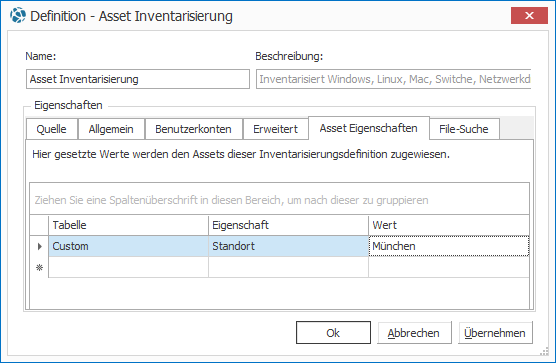The height and width of the screenshot is (363, 556).
Task: Click the resize grip in dialog corner
Action: click(544, 351)
